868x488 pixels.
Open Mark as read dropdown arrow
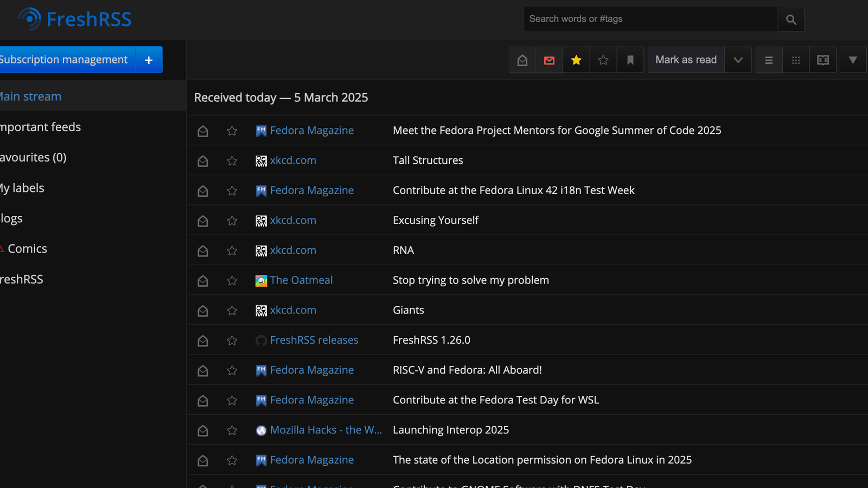738,60
